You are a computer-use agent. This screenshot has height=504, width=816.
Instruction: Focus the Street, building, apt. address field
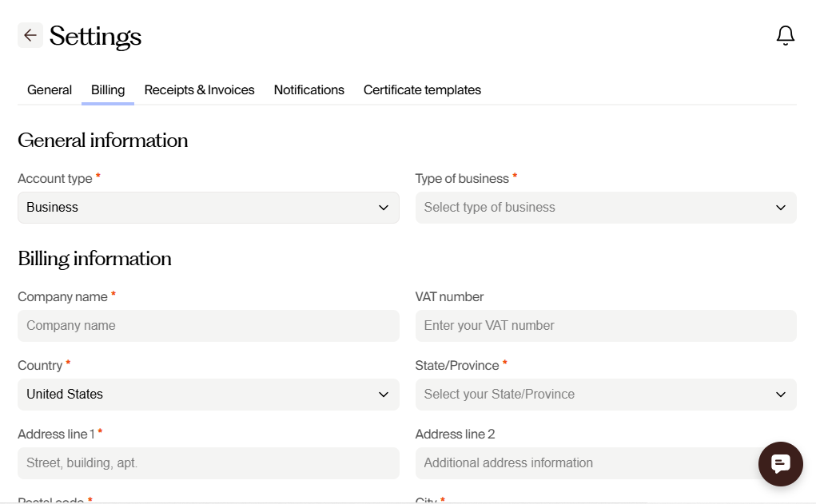[208, 463]
